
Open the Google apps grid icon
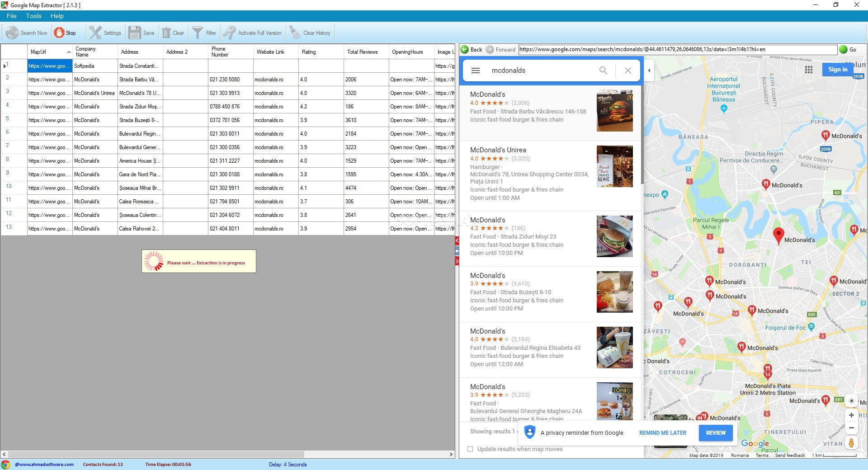point(809,70)
